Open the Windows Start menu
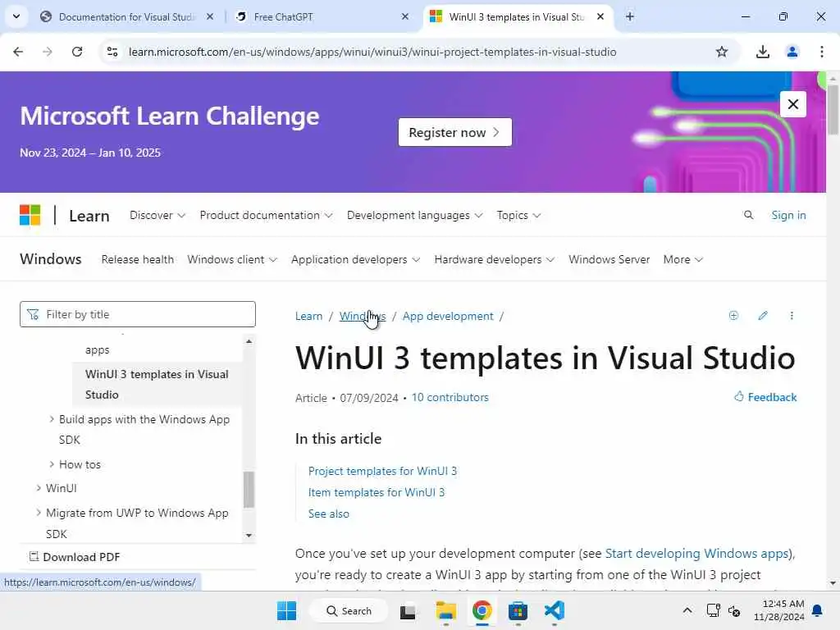Viewport: 840px width, 630px height. point(286,610)
